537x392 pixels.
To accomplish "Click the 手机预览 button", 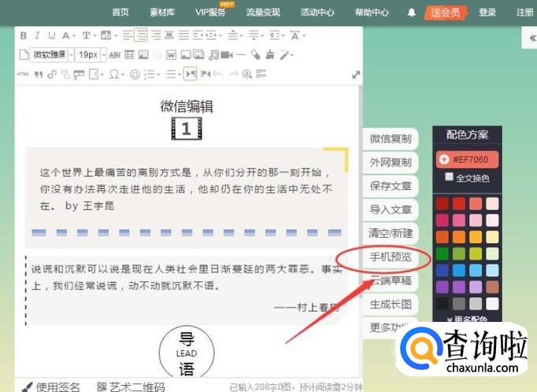I will click(x=391, y=257).
